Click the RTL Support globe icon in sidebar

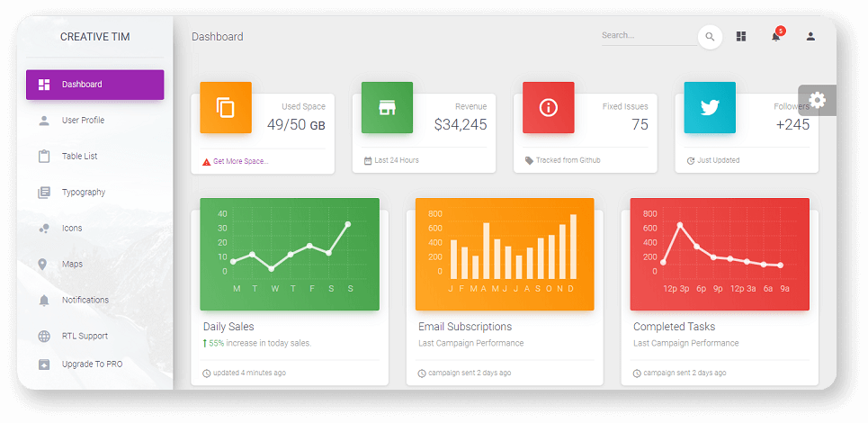click(x=44, y=336)
